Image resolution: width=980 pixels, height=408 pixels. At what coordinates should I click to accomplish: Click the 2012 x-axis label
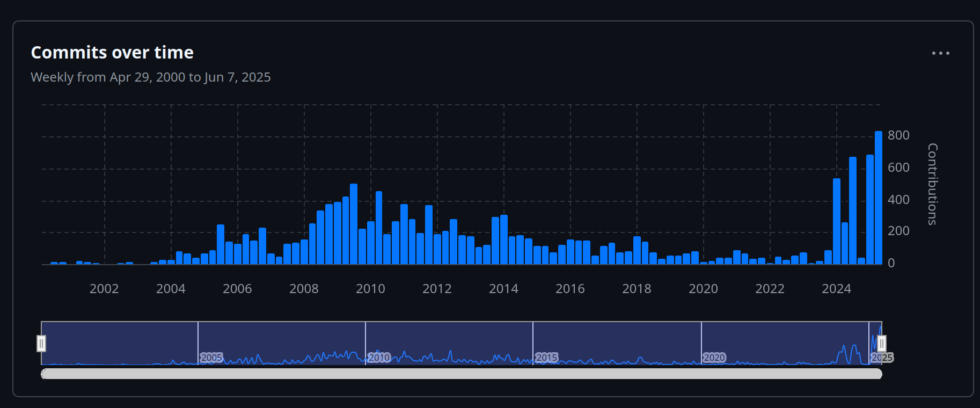tap(437, 289)
